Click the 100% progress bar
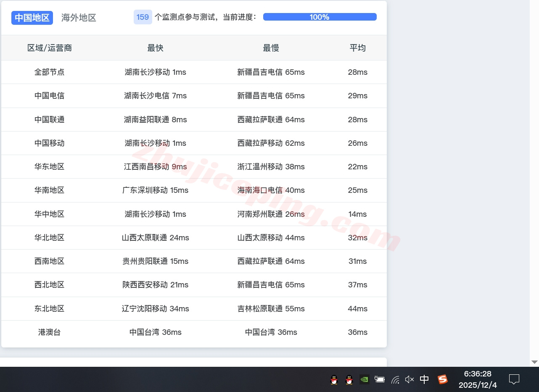The image size is (539, 392). click(320, 17)
